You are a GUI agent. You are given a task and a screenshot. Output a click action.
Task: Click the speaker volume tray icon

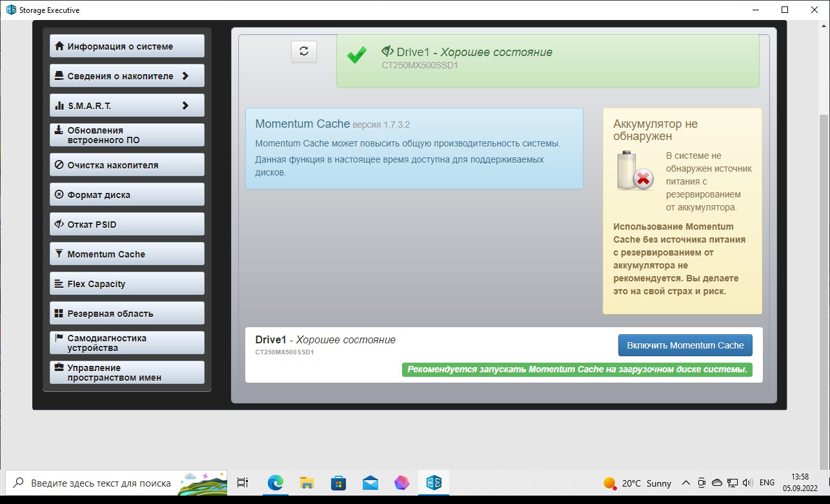pos(748,483)
